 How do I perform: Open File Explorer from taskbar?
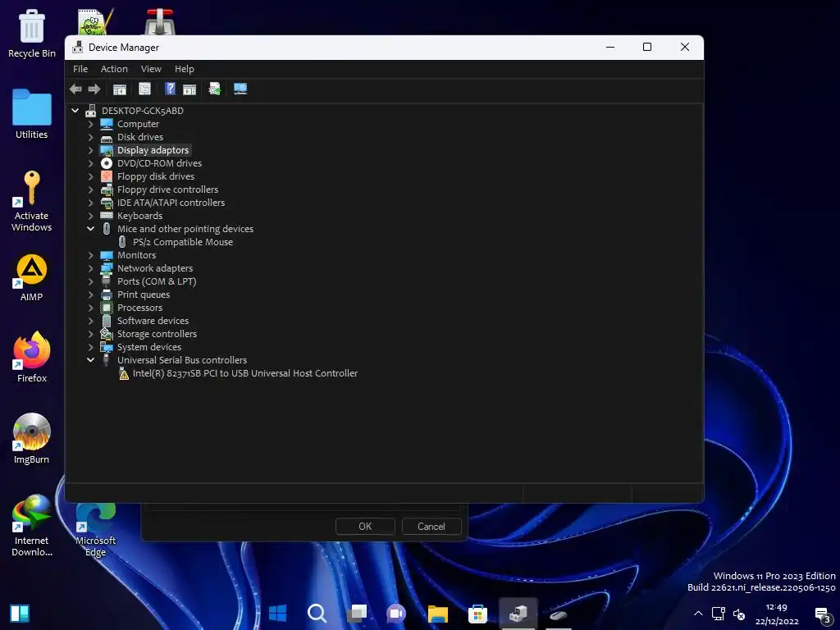pos(438,614)
